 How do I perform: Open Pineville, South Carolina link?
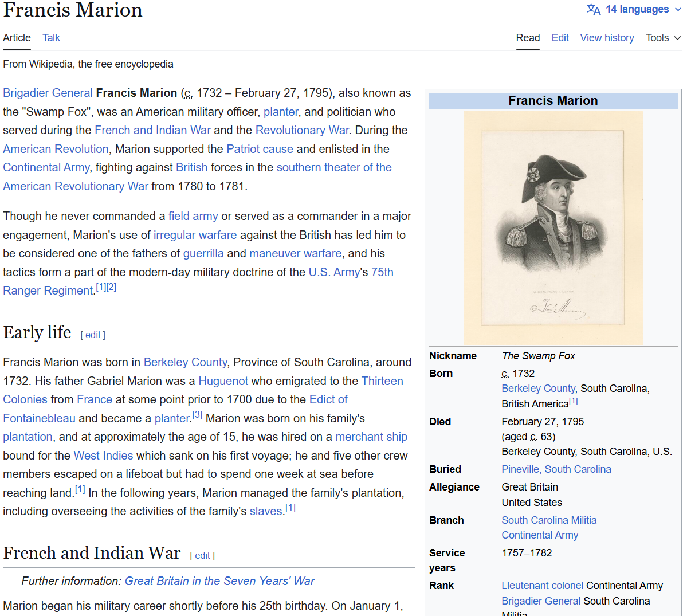(556, 470)
